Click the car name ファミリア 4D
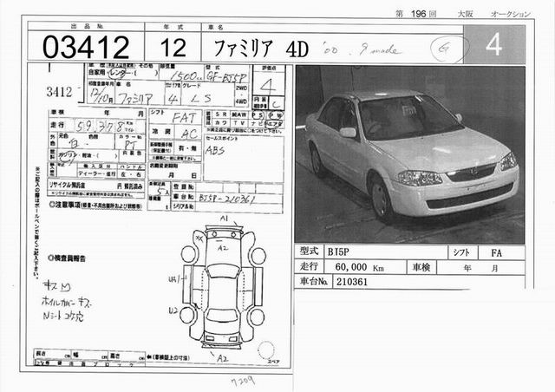The width and height of the screenshot is (555, 392). pyautogui.click(x=261, y=49)
